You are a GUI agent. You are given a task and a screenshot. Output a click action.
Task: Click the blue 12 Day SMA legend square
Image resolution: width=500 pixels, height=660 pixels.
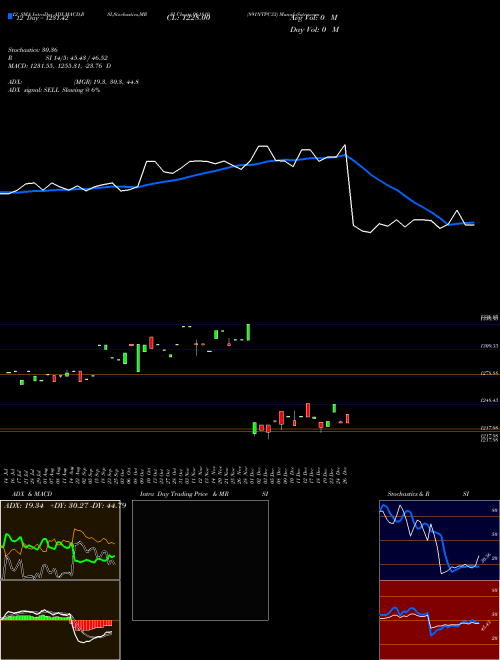pyautogui.click(x=10, y=16)
